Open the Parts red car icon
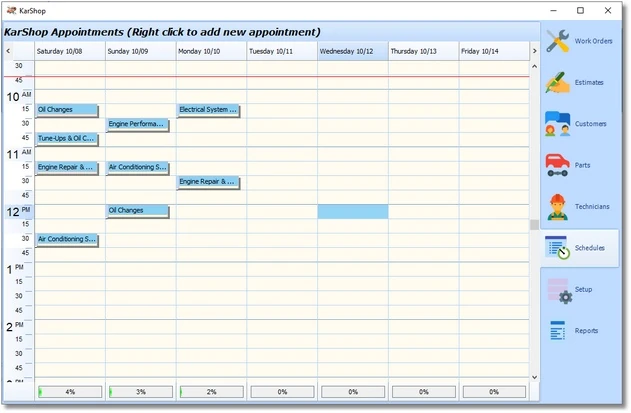Image resolution: width=631 pixels, height=413 pixels. point(558,165)
